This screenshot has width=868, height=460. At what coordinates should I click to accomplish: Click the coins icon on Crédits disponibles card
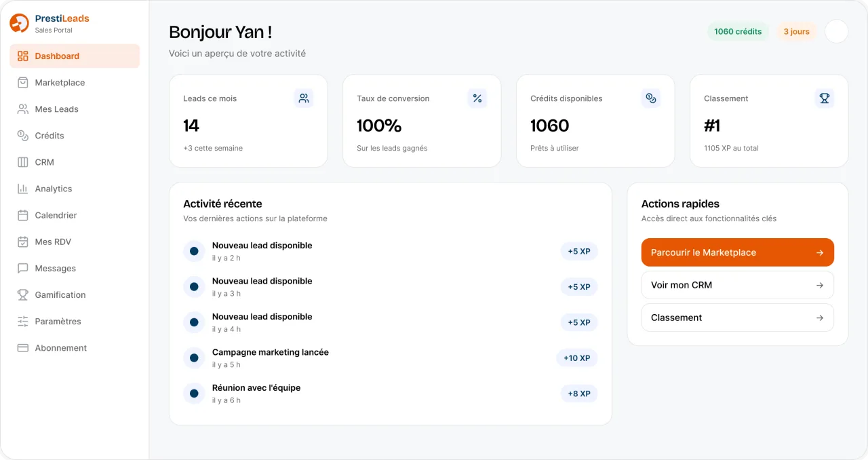(651, 98)
